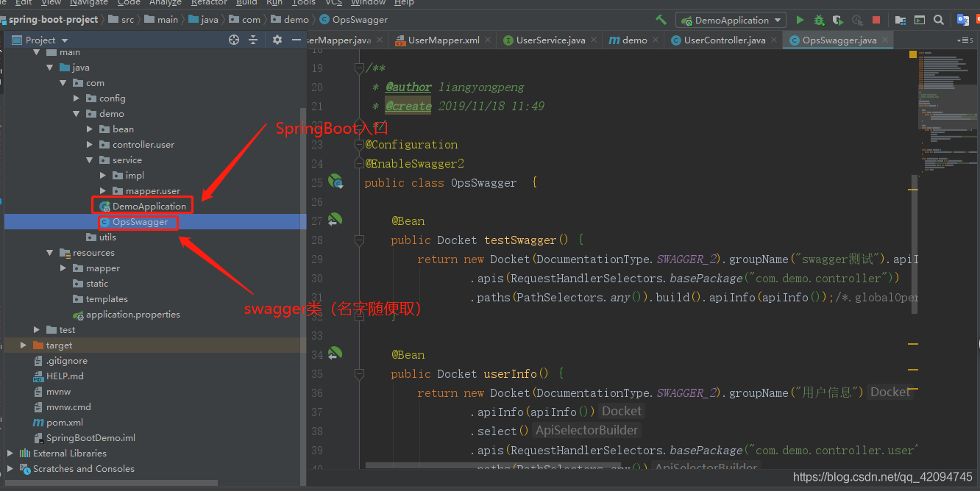Run with Coverage using the shield icon
This screenshot has width=980, height=491.
(837, 20)
